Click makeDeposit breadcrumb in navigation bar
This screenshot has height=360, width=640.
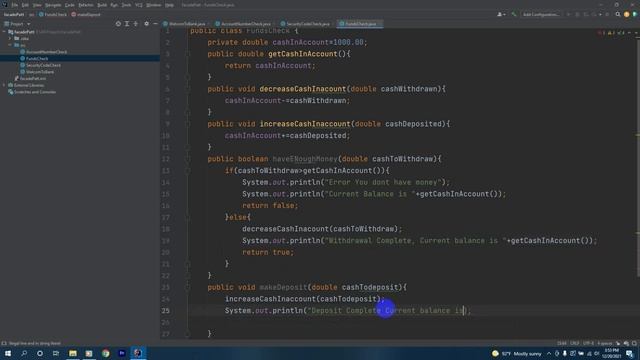click(x=86, y=14)
